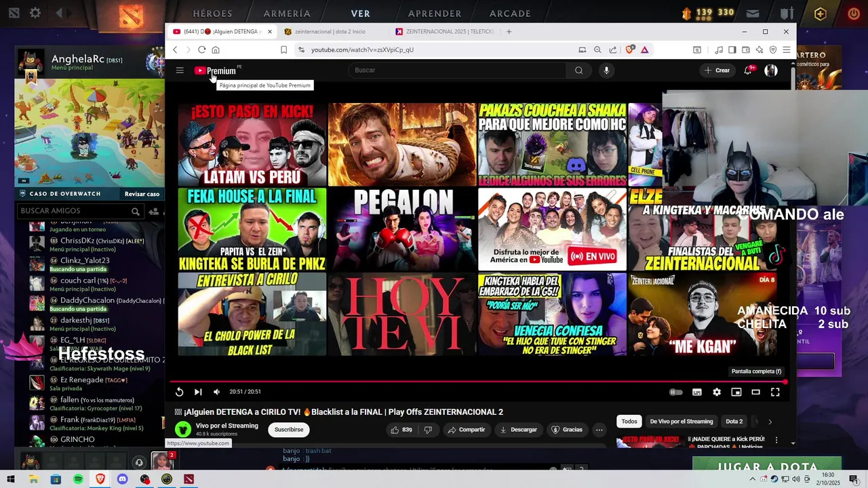
Task: Share the page from address bar
Action: click(x=613, y=49)
